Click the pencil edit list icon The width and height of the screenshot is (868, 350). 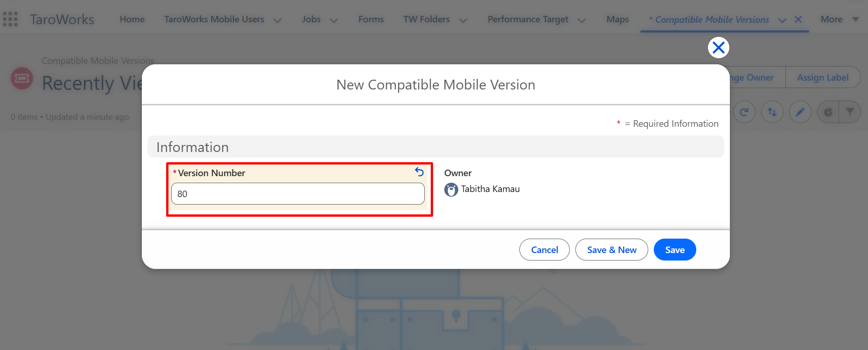click(800, 112)
